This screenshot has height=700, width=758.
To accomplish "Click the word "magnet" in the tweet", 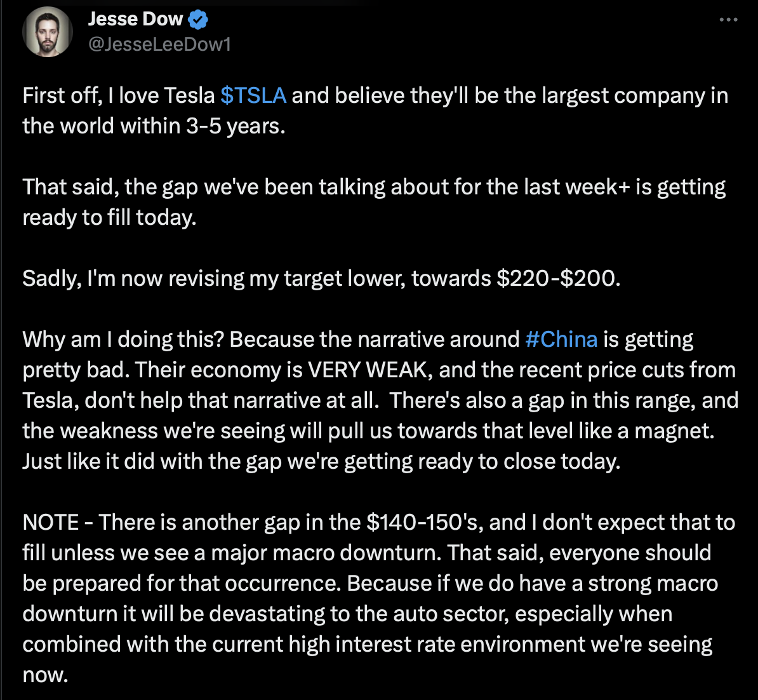I will coord(673,431).
